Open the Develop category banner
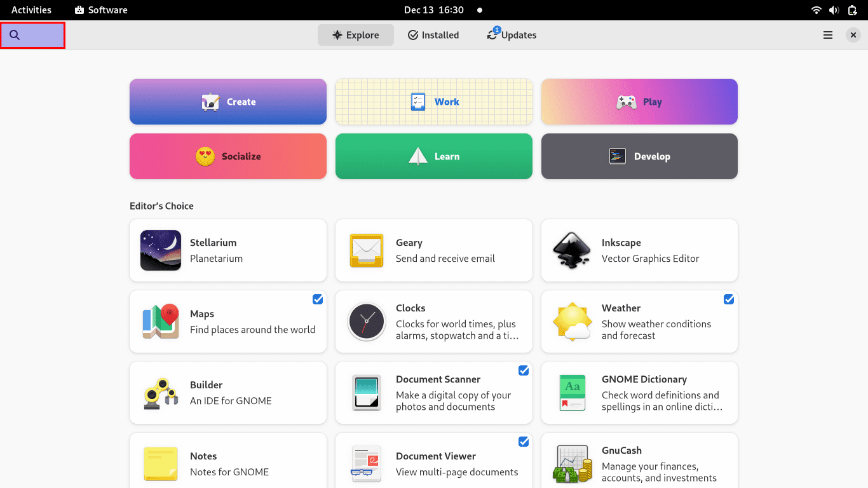Image resolution: width=868 pixels, height=488 pixels. [639, 156]
